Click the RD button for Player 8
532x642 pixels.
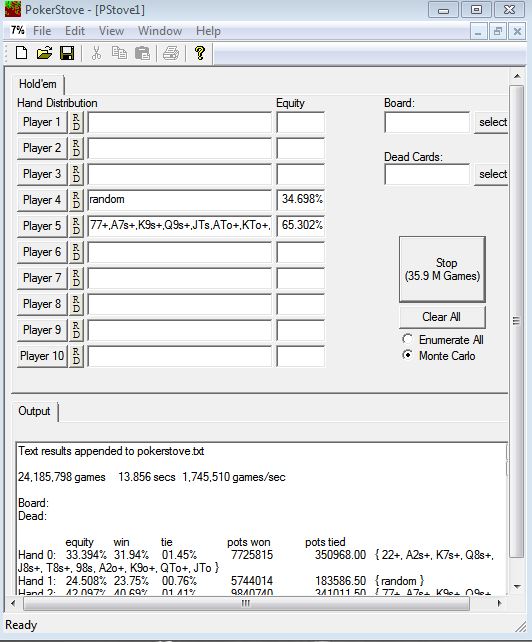click(76, 304)
